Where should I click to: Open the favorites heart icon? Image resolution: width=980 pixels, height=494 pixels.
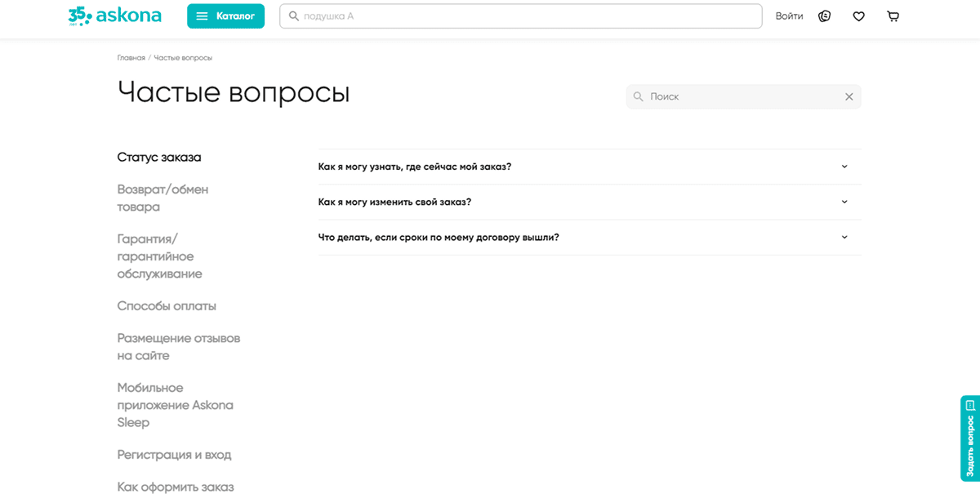(x=858, y=16)
